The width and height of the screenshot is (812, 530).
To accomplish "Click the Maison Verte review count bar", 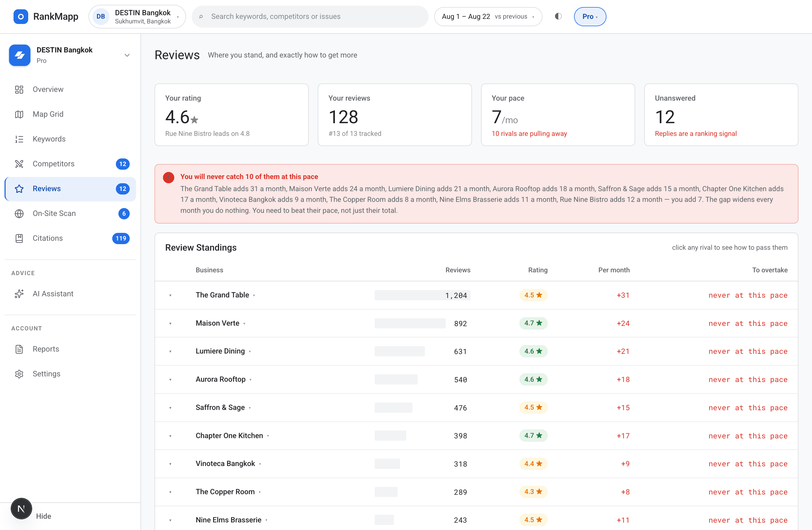I will [410, 323].
